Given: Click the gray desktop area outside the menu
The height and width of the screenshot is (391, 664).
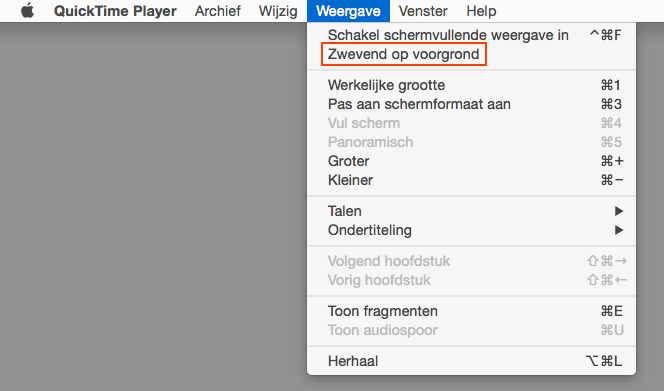Looking at the screenshot, I should coord(152,203).
